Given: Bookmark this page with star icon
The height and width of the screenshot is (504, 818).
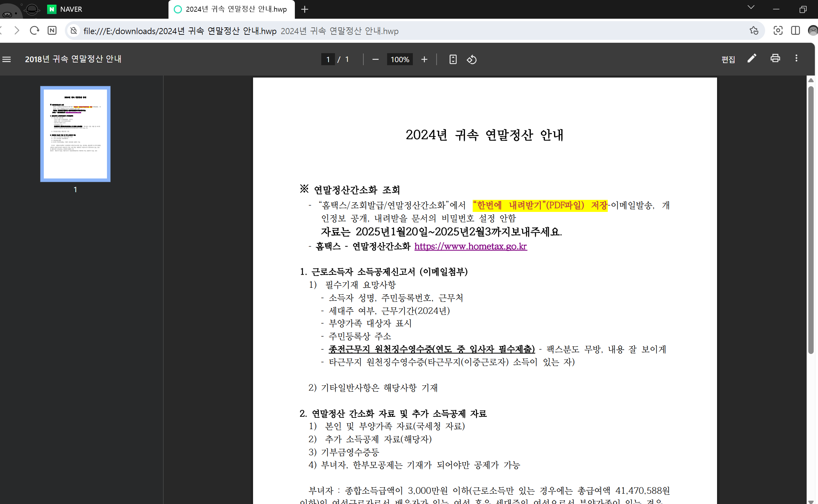Looking at the screenshot, I should [x=753, y=31].
